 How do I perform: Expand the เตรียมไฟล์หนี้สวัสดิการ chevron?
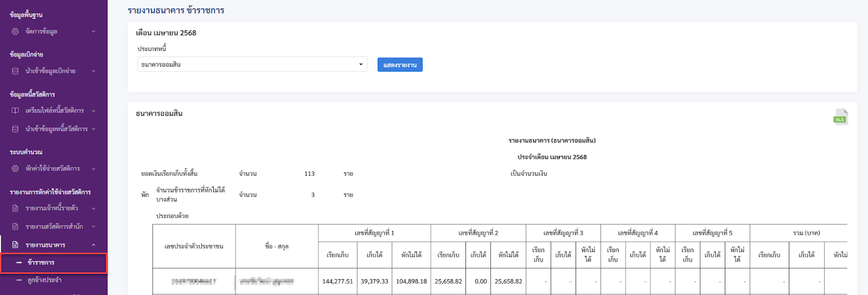coord(93,111)
